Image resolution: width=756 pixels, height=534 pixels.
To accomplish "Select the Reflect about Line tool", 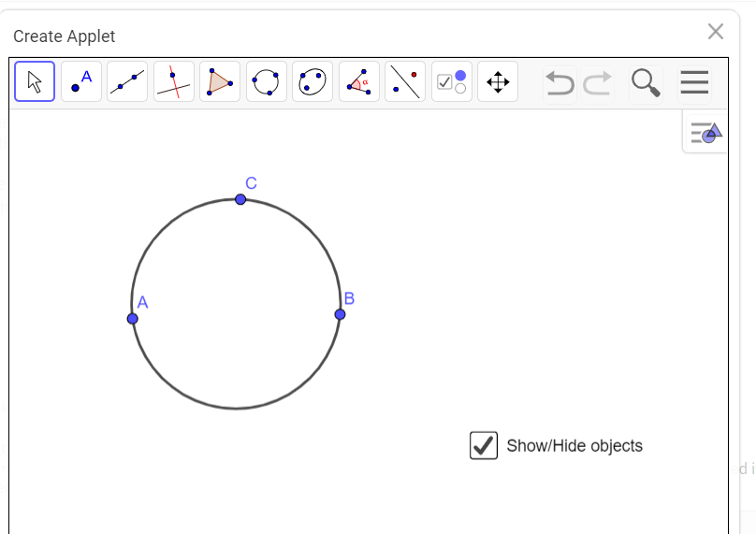I will [405, 81].
